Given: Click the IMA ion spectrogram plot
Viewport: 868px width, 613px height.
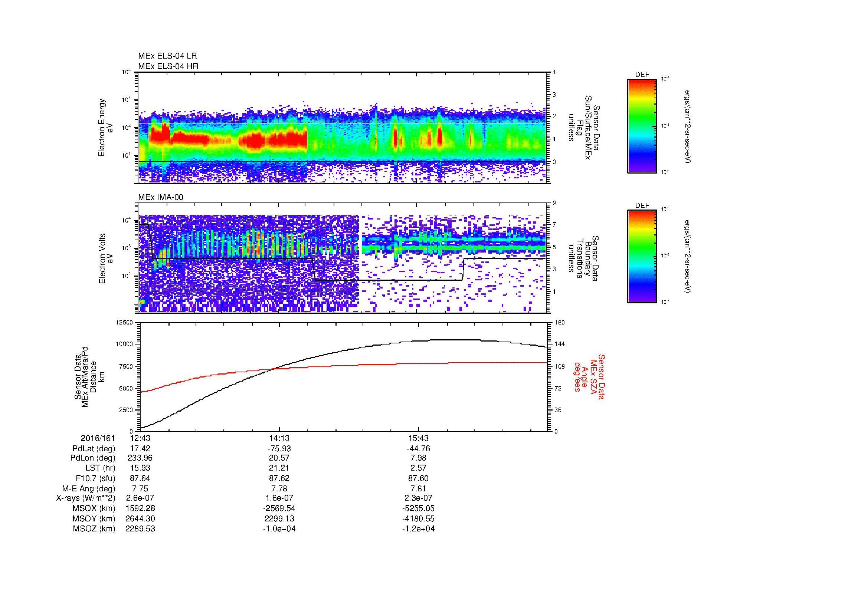Looking at the screenshot, I should coord(343,258).
